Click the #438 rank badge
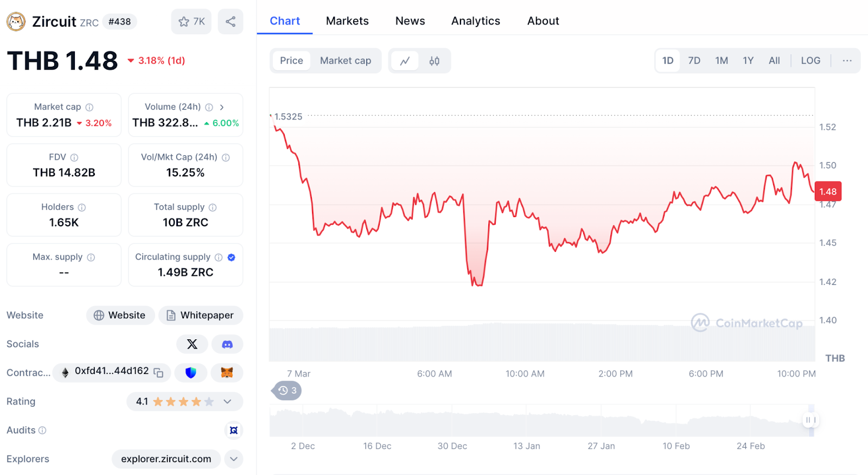 pos(119,22)
